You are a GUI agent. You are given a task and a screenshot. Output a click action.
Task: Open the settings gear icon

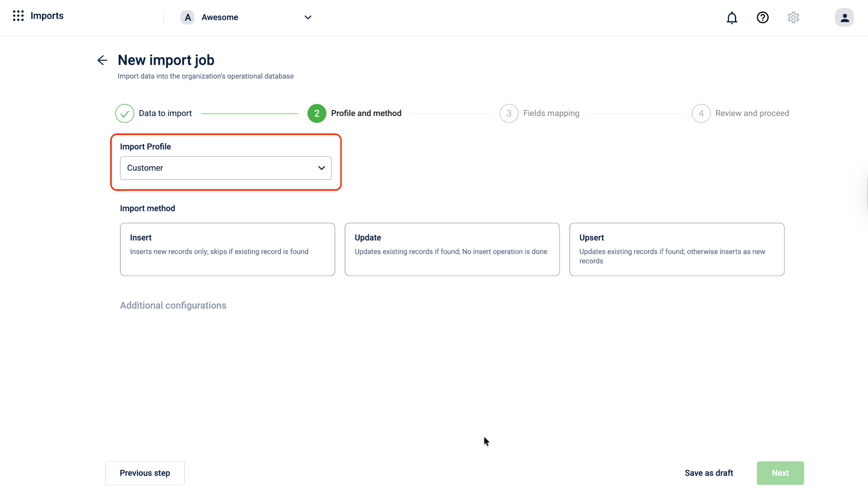pyautogui.click(x=793, y=18)
